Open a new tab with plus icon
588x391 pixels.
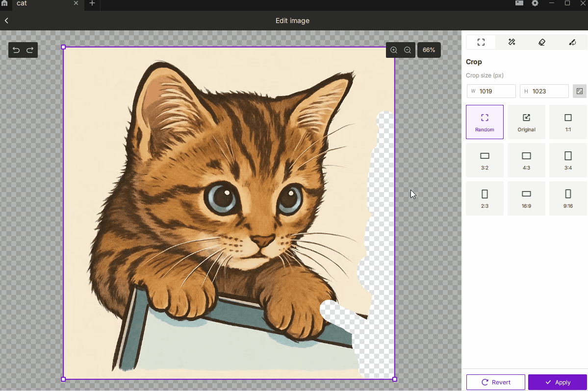(x=92, y=3)
